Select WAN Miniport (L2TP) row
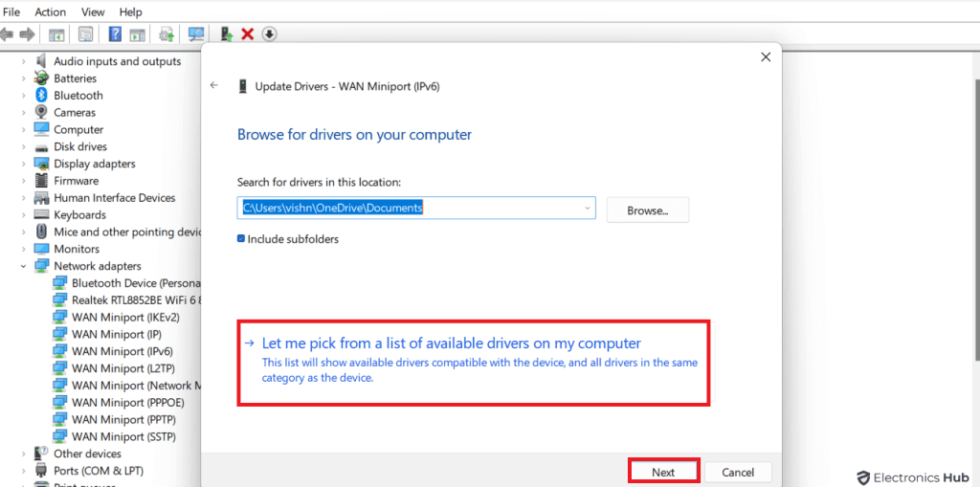Viewport: 980px width, 487px height. click(x=115, y=368)
